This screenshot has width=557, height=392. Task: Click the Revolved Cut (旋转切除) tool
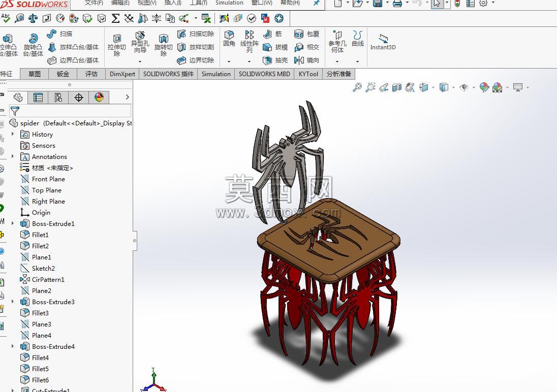pos(164,45)
